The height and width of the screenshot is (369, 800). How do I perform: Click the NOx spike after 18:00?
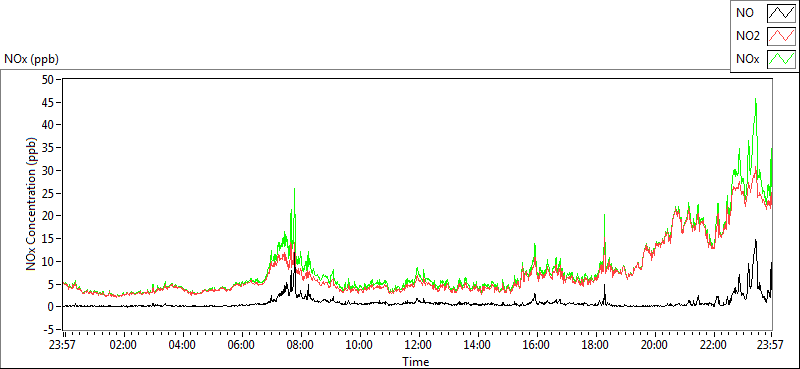point(604,215)
